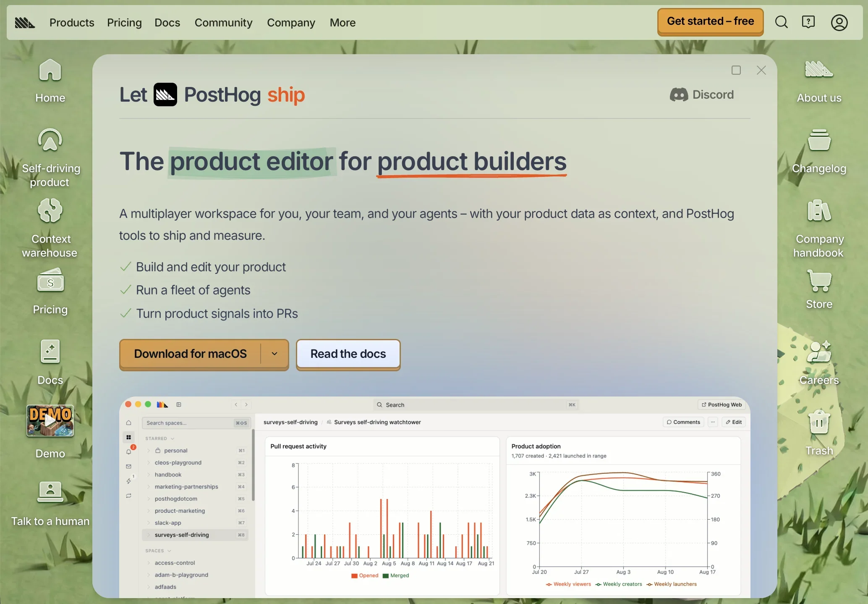The width and height of the screenshot is (868, 604).
Task: Open the Store shopping cart icon
Action: point(819,290)
